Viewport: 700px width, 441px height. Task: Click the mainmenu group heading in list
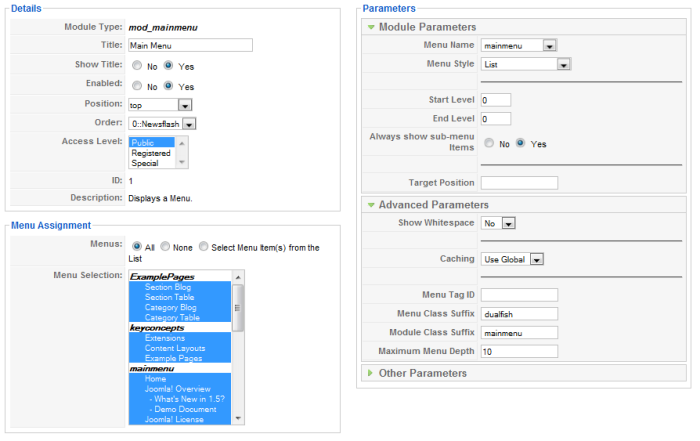coord(152,368)
